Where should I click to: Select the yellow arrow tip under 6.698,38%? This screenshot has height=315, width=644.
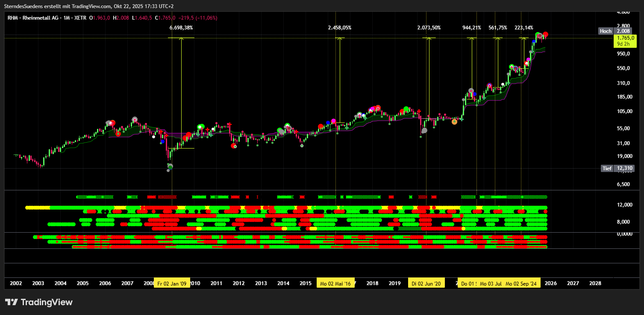point(181,39)
